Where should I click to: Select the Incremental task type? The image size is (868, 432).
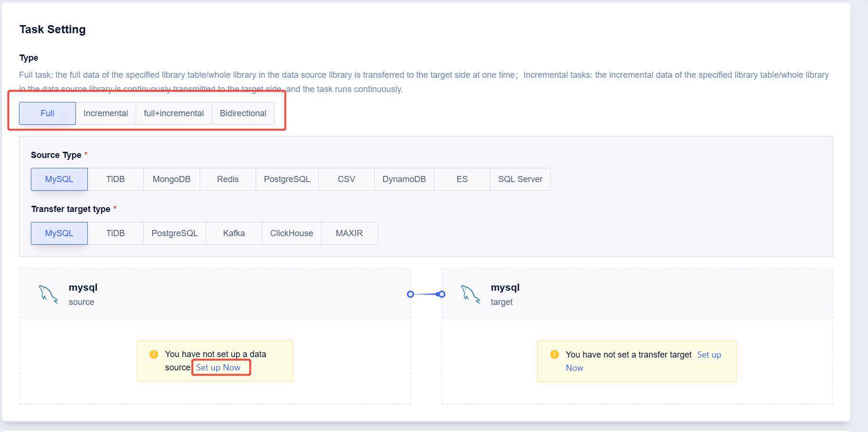106,113
